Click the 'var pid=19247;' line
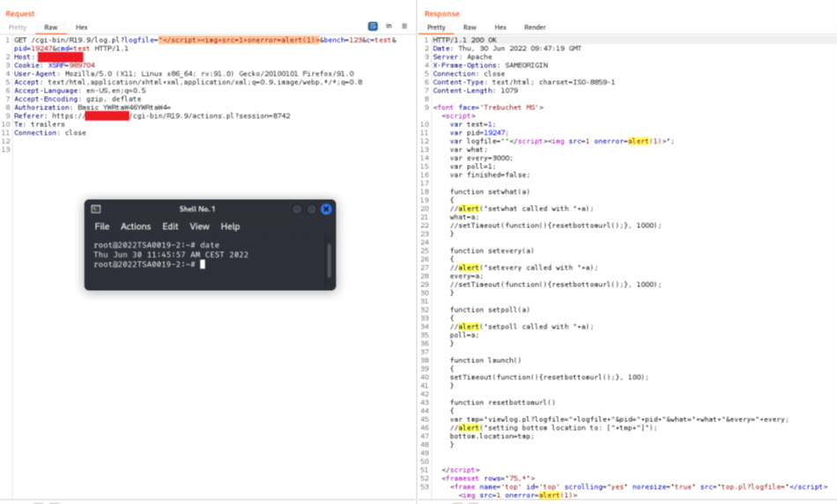837x504 pixels. pos(478,133)
